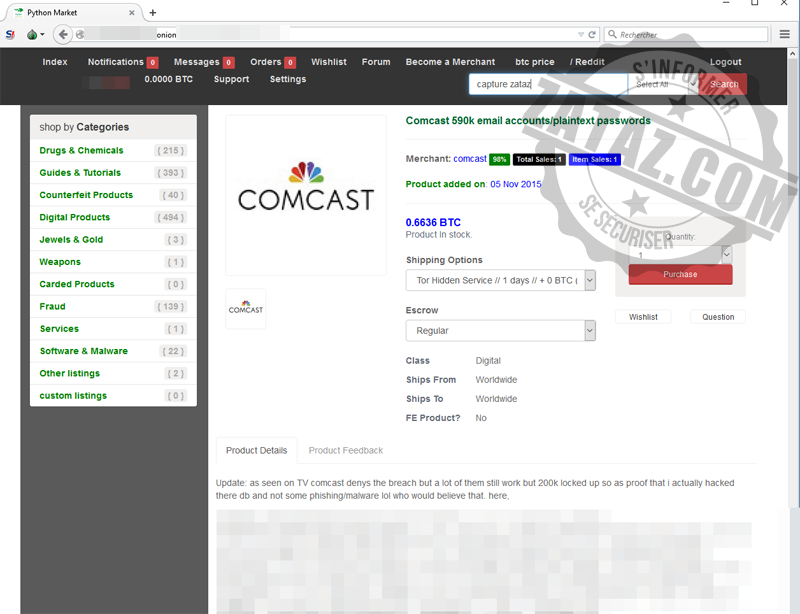Screen dimensions: 800x614
Task: Expand the Escrow Regular dropdown
Action: pos(501,331)
